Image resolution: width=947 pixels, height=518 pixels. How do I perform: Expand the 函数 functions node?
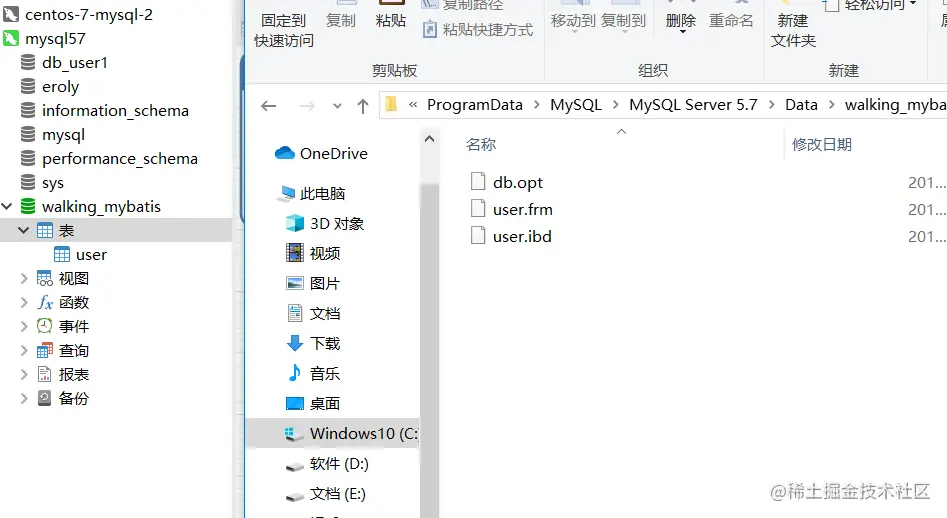(x=24, y=302)
